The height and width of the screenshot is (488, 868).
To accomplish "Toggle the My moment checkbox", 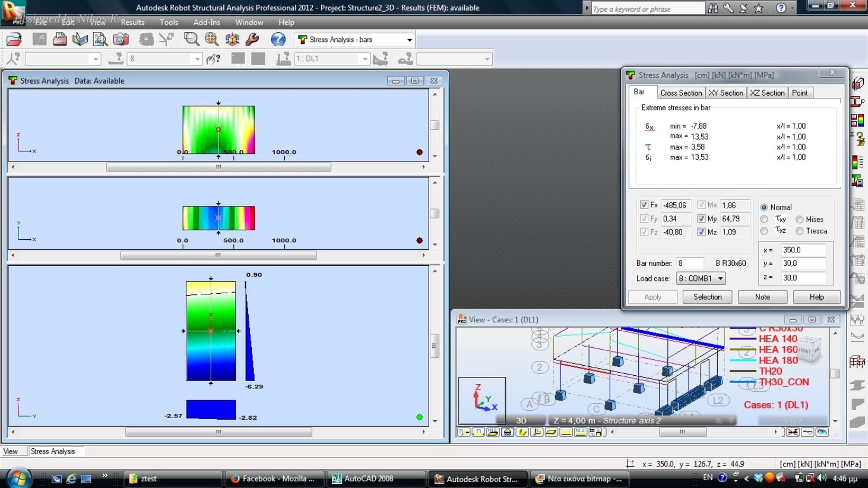I will pos(701,219).
